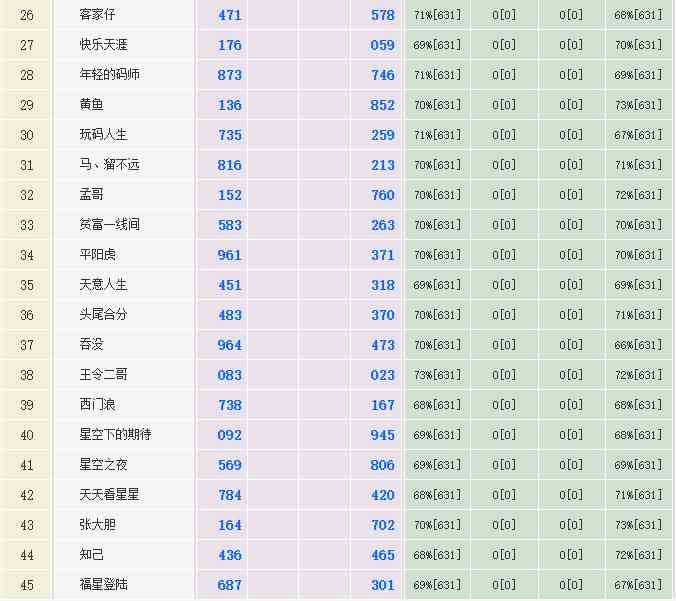Click the blue number 738 for 西门浪
Viewport: 676px width, 601px height.
pyautogui.click(x=229, y=405)
